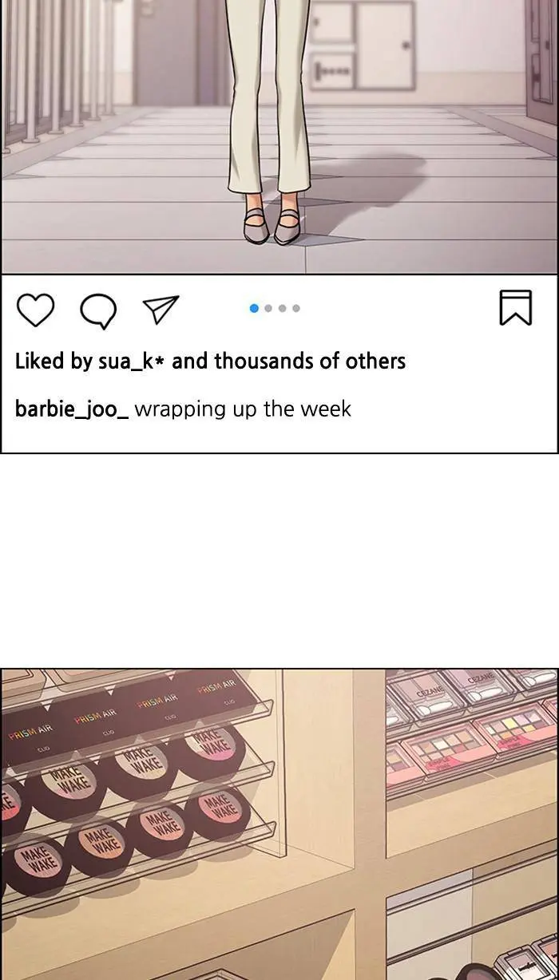Image resolution: width=559 pixels, height=980 pixels.
Task: Select the first blue carousel dot
Action: pyautogui.click(x=254, y=308)
